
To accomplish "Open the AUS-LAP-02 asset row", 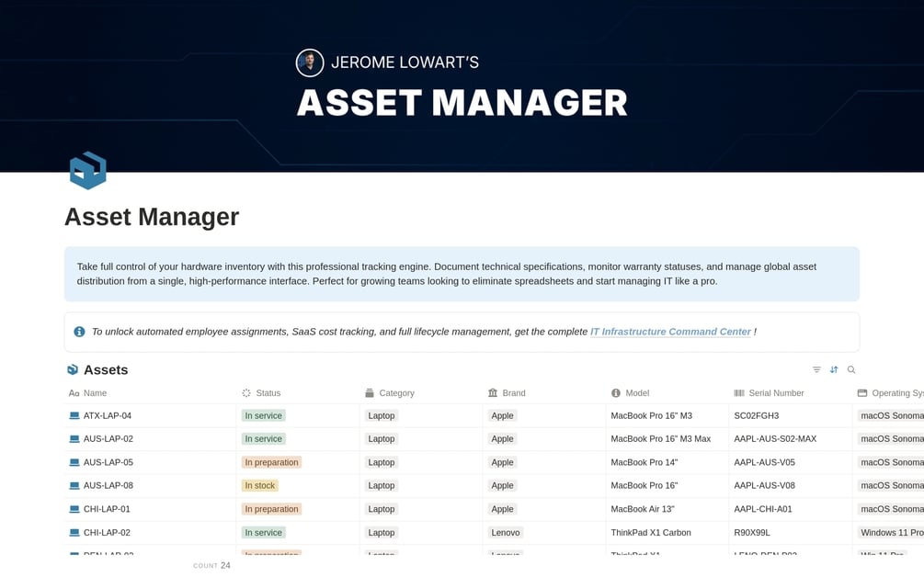I will 108,438.
